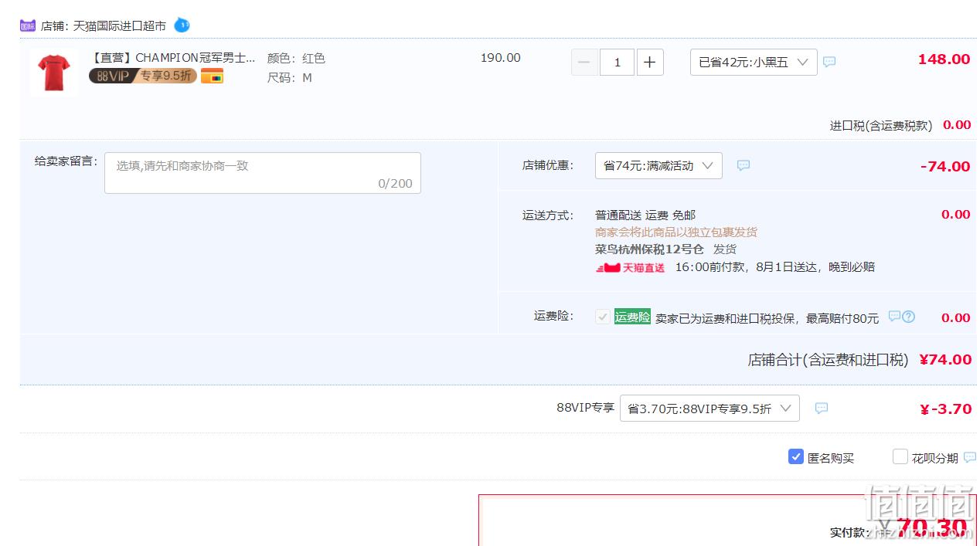The height and width of the screenshot is (546, 980).
Task: Click the blue Wangwang chat icon beside store name
Action: (x=182, y=25)
